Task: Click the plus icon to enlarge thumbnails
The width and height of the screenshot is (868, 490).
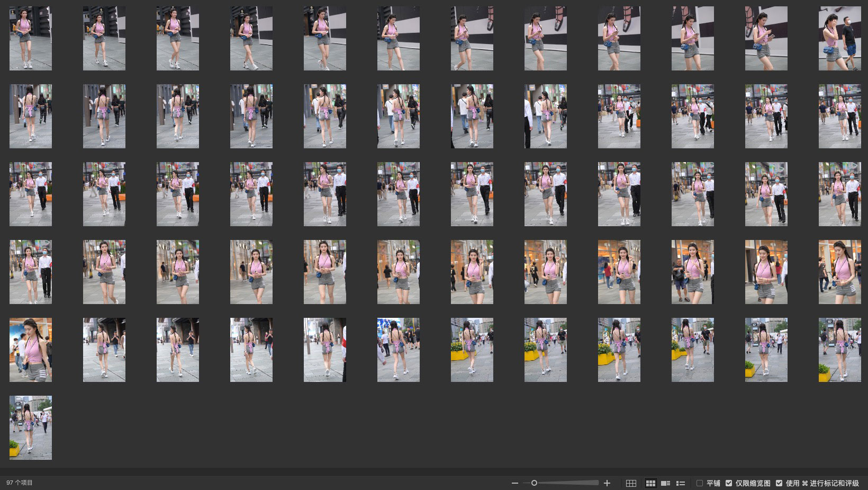Action: 607,483
